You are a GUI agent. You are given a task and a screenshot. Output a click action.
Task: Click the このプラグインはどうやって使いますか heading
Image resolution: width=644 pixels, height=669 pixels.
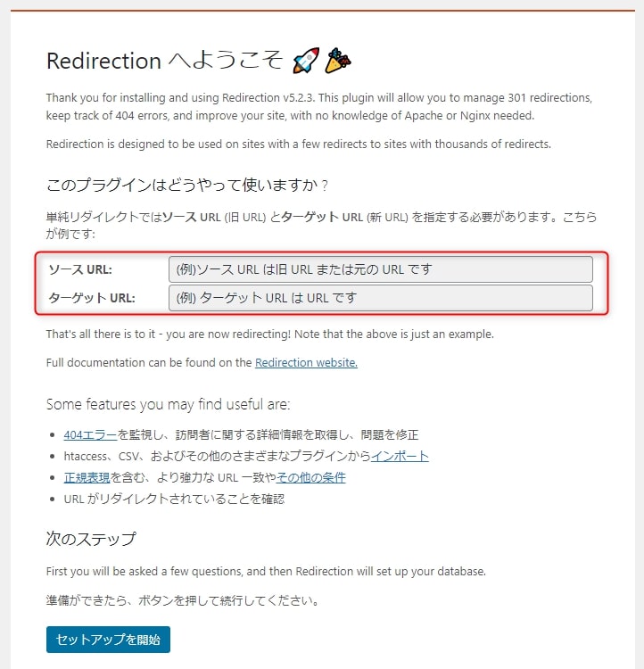pyautogui.click(x=187, y=186)
